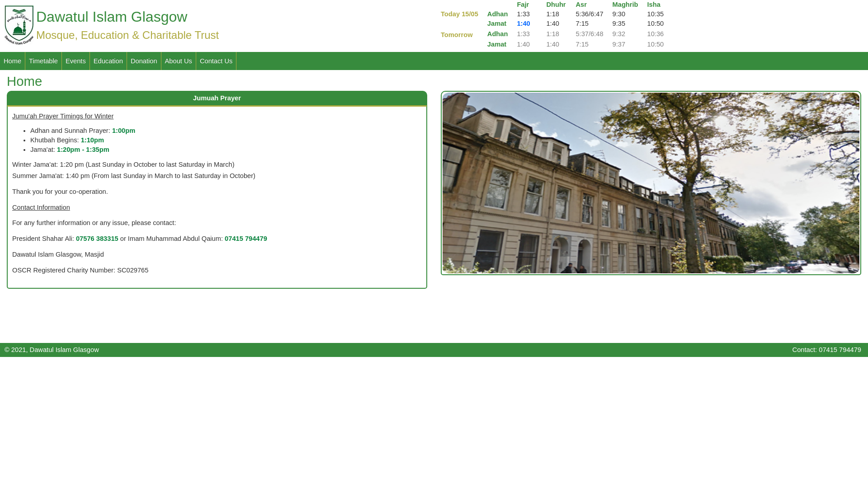Open the Timetable page
Screen dimensions: 868x488
pos(43,61)
